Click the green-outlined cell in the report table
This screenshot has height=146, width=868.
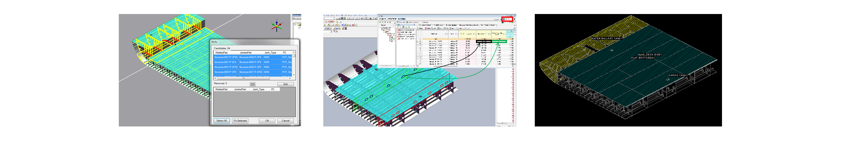[499, 41]
